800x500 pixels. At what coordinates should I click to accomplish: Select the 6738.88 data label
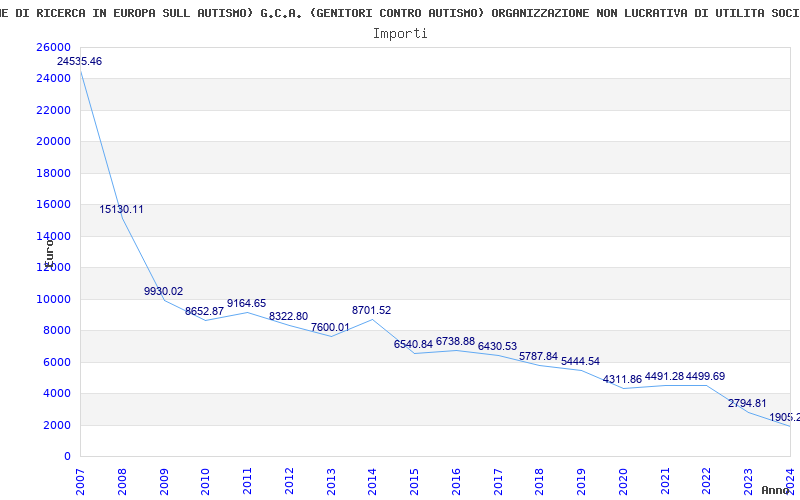pyautogui.click(x=455, y=342)
